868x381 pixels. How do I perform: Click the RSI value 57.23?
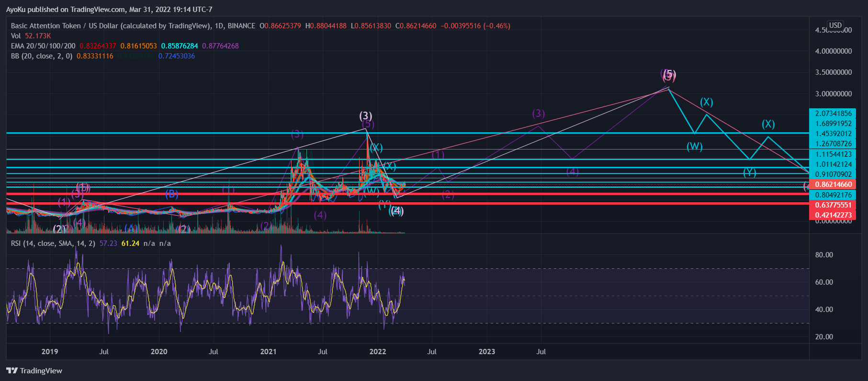[108, 243]
